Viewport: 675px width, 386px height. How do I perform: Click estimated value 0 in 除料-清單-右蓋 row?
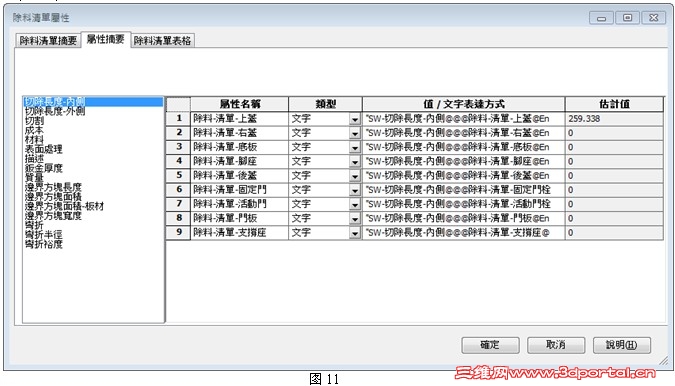614,133
